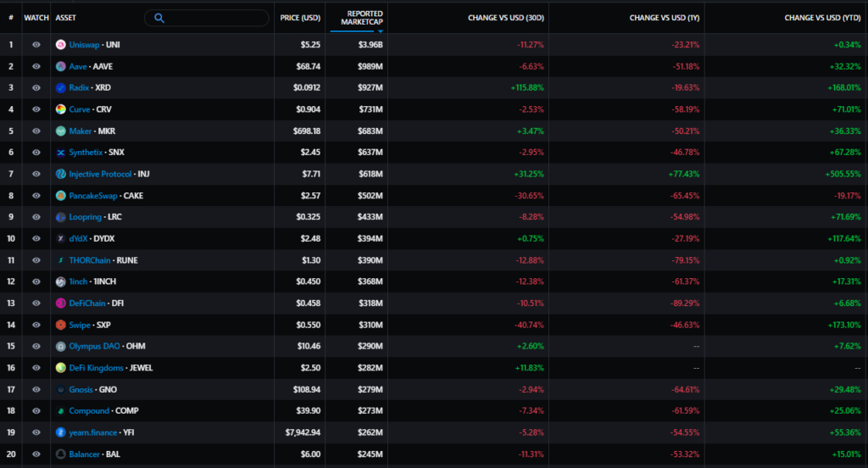The width and height of the screenshot is (868, 468).
Task: Click the $245M Balancer marketcap
Action: (370, 454)
